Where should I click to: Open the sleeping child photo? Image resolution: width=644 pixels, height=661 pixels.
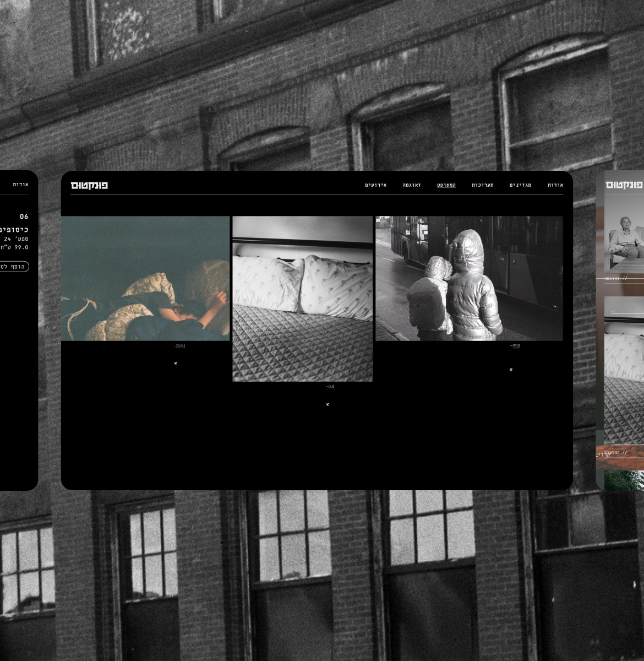pos(145,278)
